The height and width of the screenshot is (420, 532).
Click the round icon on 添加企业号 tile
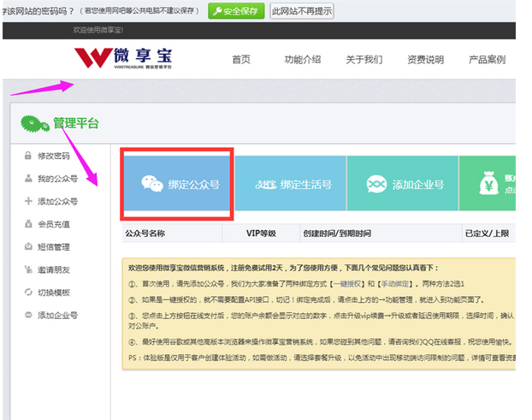pyautogui.click(x=376, y=184)
